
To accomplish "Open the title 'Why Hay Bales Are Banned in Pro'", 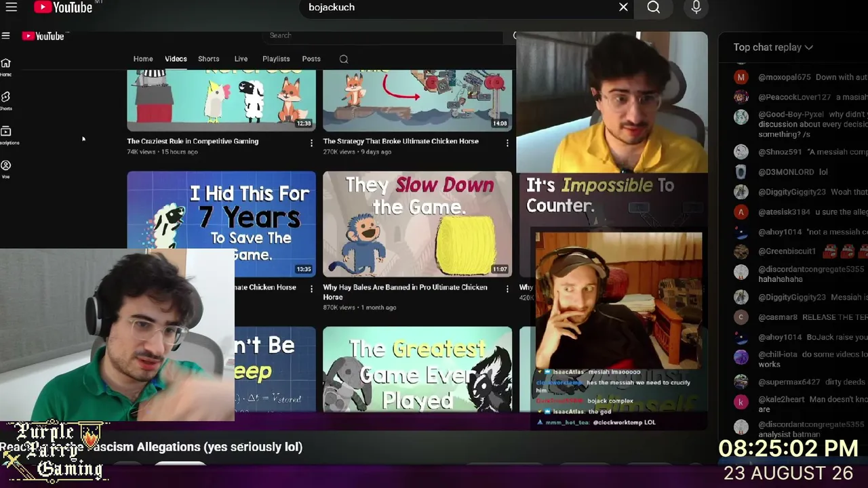I will pos(405,291).
